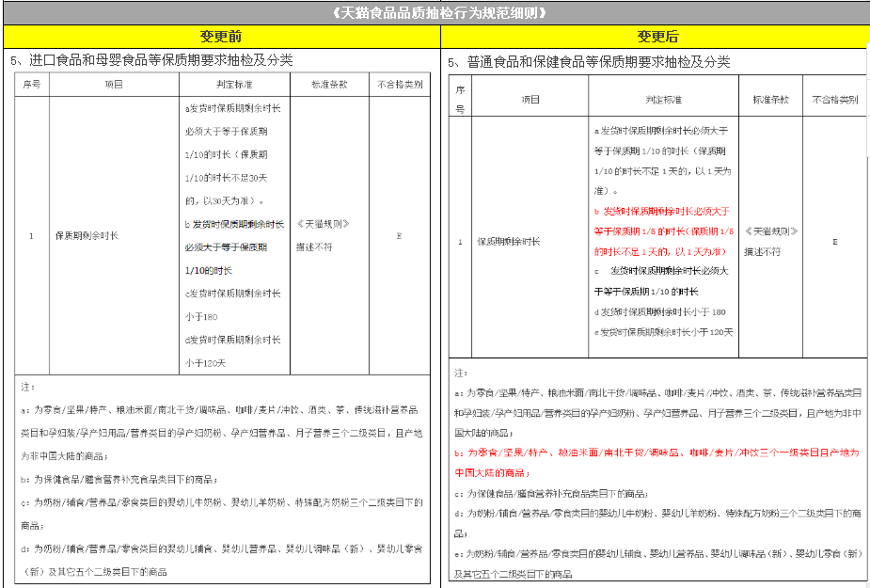Image resolution: width=870 pixels, height=588 pixels.
Task: Click the red note b about 中国大陆 goods
Action: pyautogui.click(x=656, y=462)
